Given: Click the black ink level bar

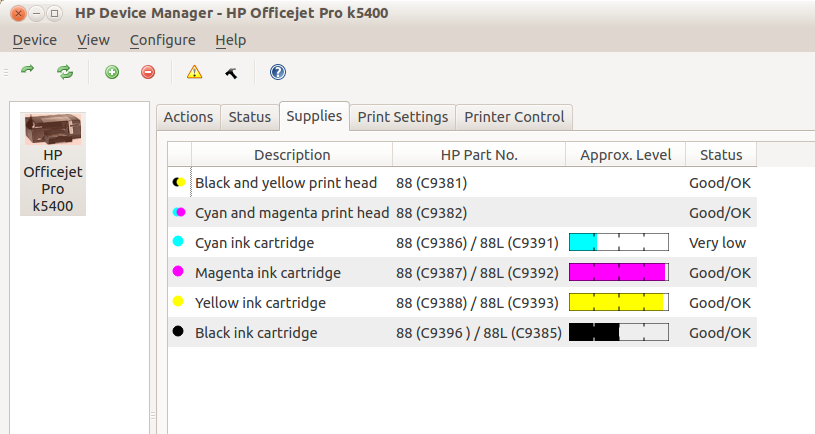Looking at the screenshot, I should coord(619,332).
